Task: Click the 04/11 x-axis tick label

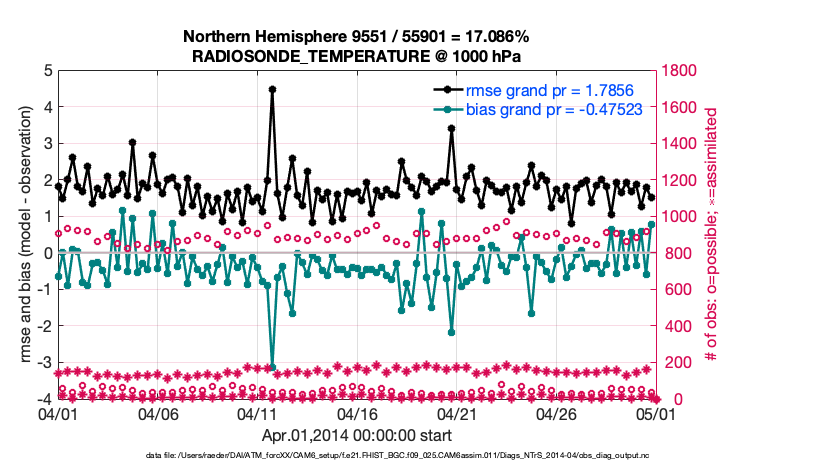Action: (257, 413)
